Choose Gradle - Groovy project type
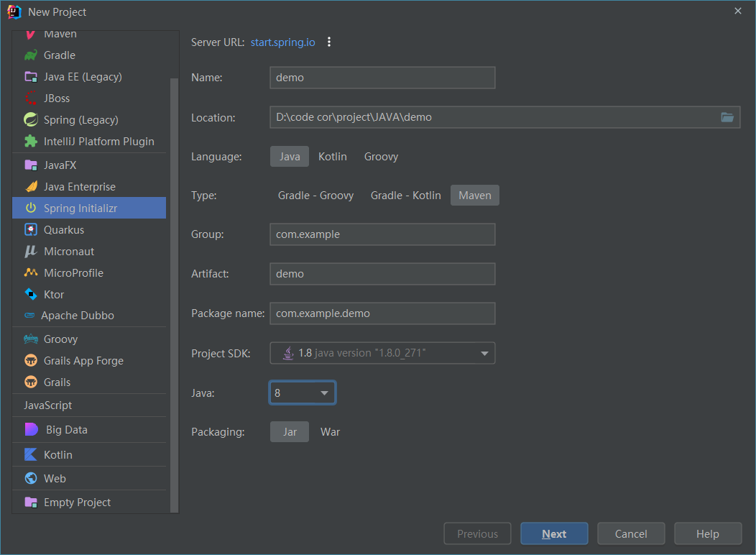 (x=315, y=196)
